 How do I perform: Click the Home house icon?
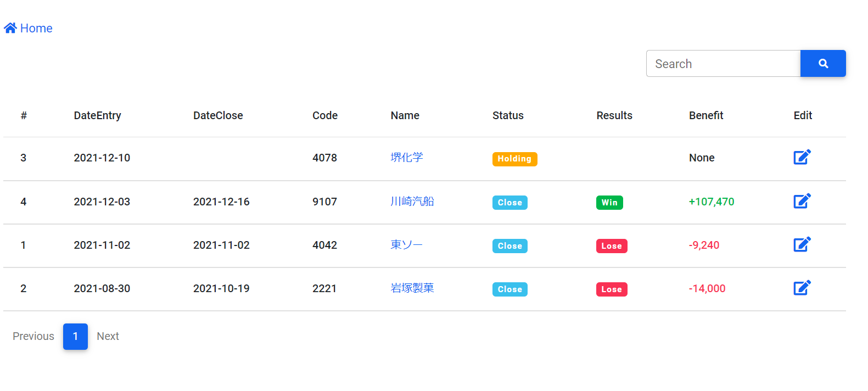click(x=10, y=28)
